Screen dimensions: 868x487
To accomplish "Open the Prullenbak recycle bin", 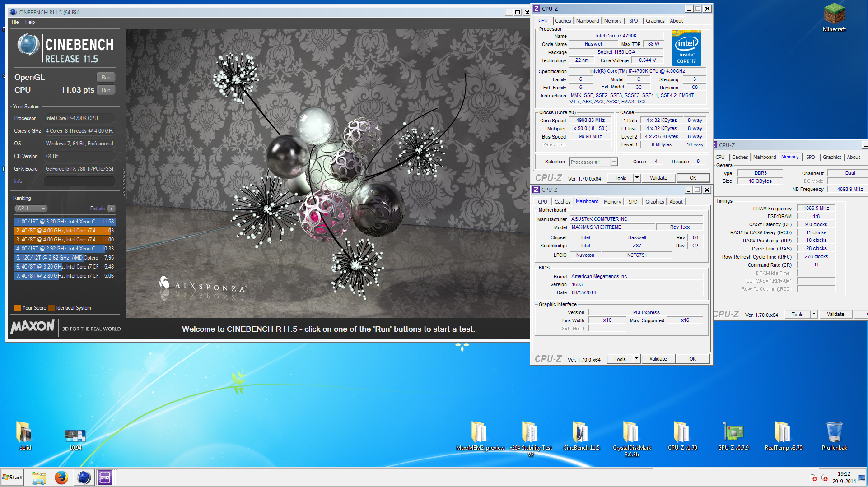I will coord(834,436).
